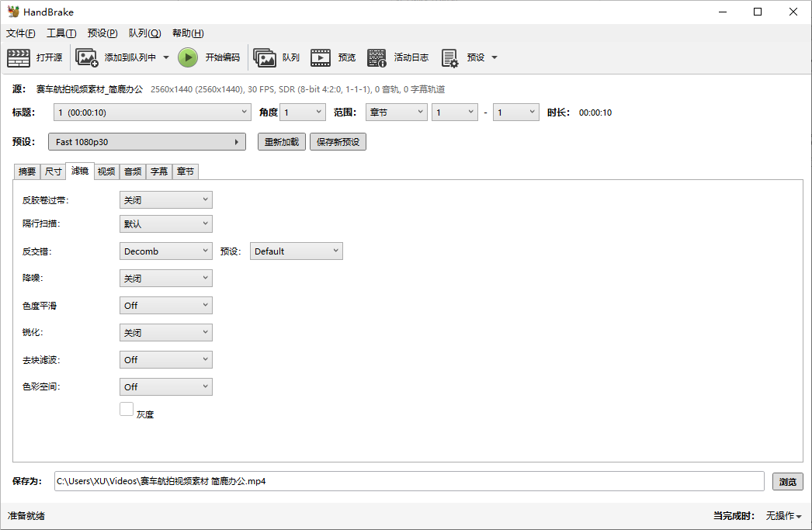Image resolution: width=812 pixels, height=530 pixels.
Task: Click the 预设 gear document icon
Action: [449, 57]
